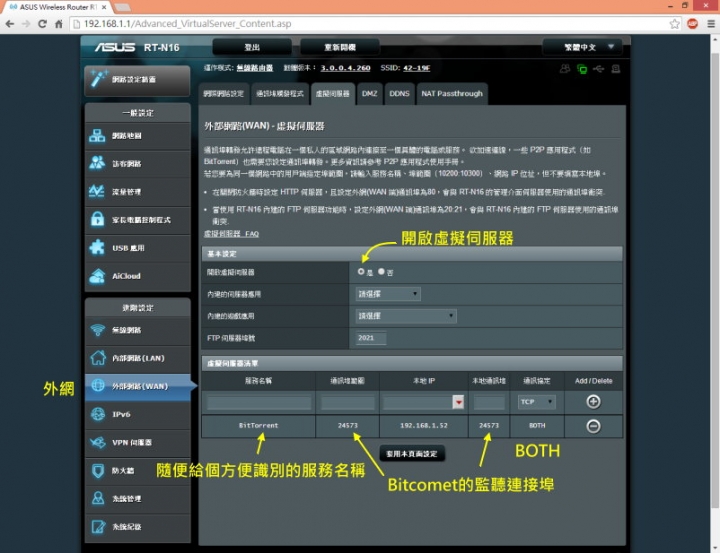Viewport: 720px width, 553px height.
Task: Go back with browser back arrow
Action: (10, 24)
